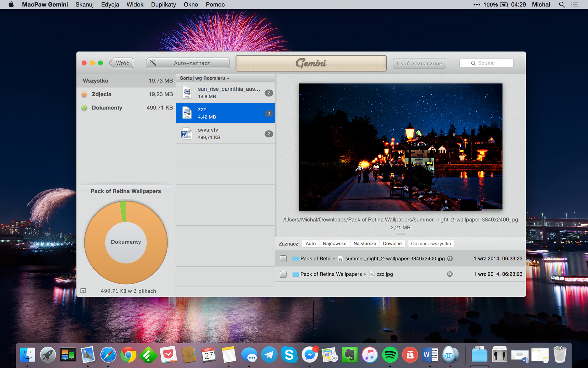Open the Skanuj menu
This screenshot has width=588, height=368.
coord(84,4)
